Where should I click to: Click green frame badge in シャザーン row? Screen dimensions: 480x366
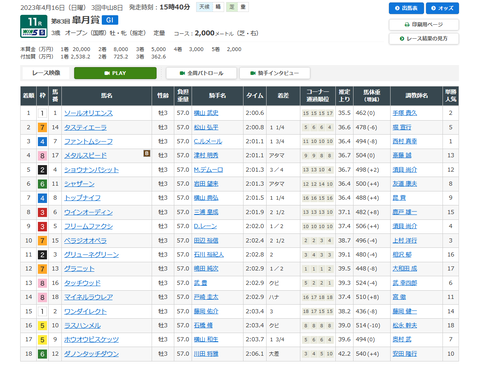(42, 184)
